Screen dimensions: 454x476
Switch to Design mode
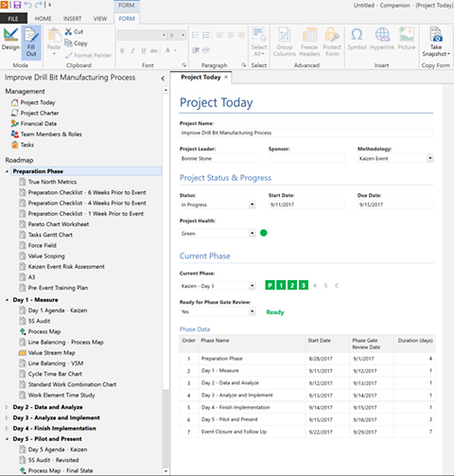[10, 39]
